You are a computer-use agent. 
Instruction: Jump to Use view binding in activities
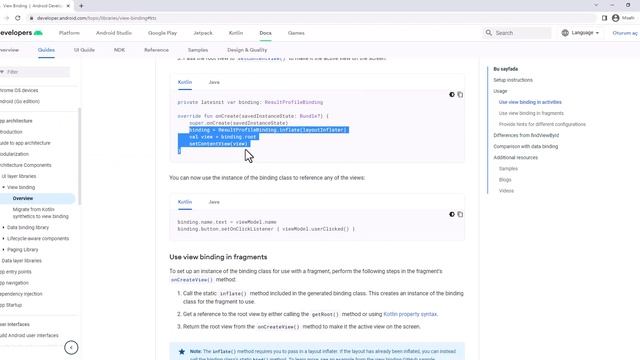point(530,102)
